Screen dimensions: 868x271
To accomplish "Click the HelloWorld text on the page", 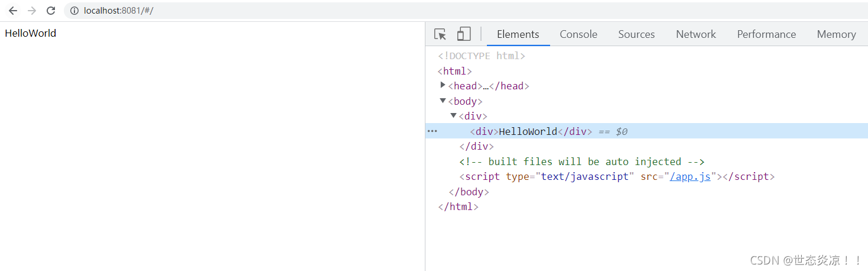I will point(31,33).
